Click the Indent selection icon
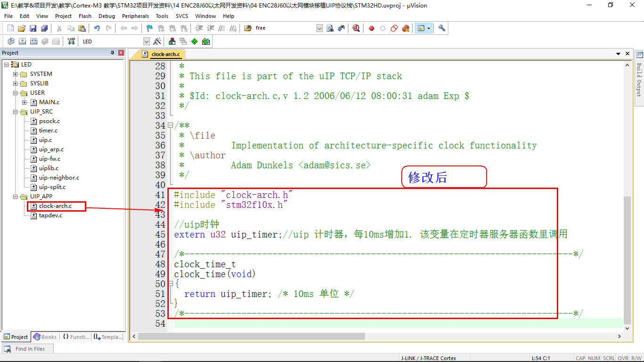644x362 pixels. 199,28
